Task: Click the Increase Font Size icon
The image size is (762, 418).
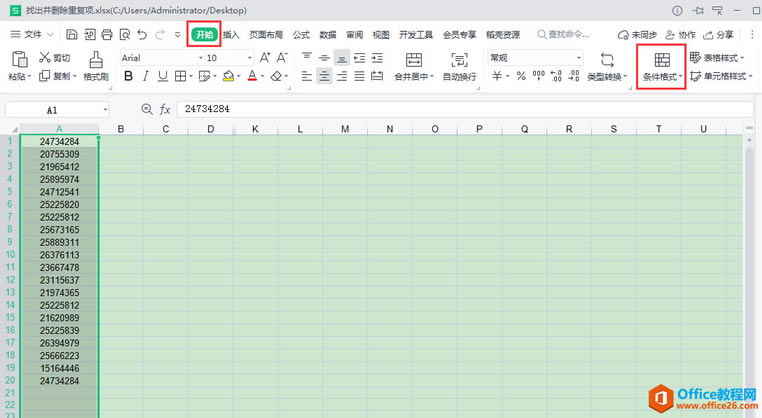Action: click(265, 58)
